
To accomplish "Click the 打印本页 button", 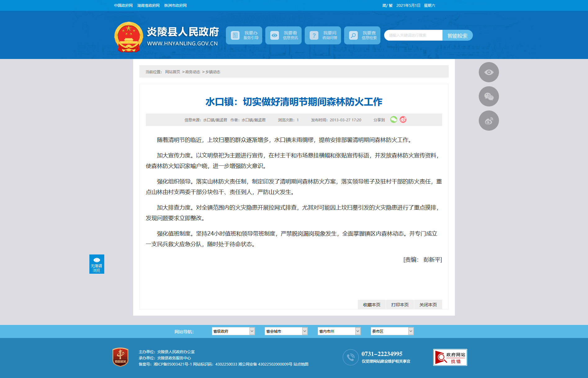I will (400, 305).
